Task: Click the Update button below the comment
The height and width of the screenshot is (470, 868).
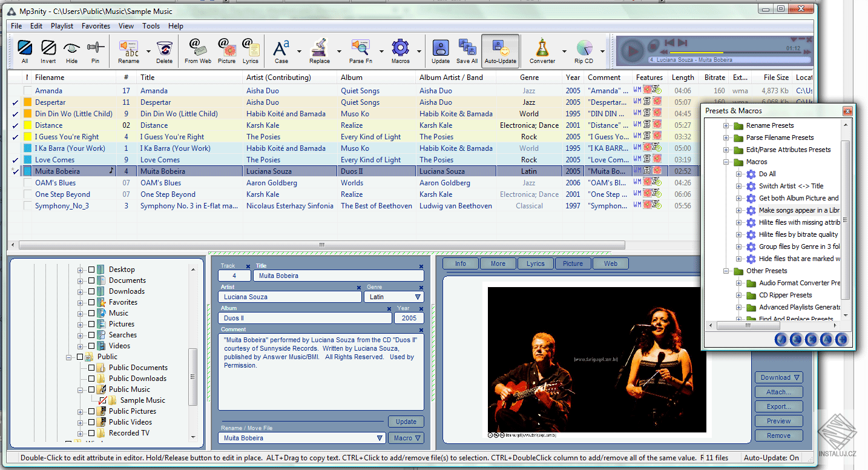Action: [406, 421]
